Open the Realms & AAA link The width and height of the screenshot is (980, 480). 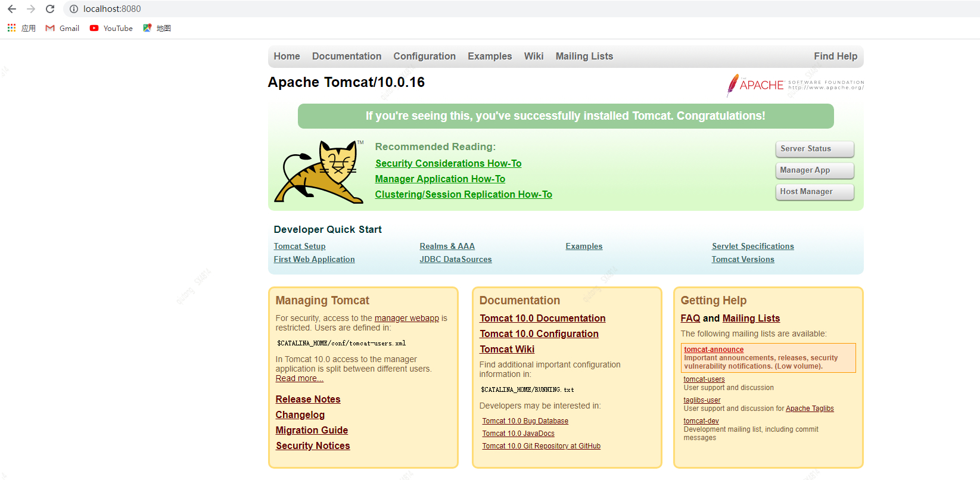click(x=447, y=246)
